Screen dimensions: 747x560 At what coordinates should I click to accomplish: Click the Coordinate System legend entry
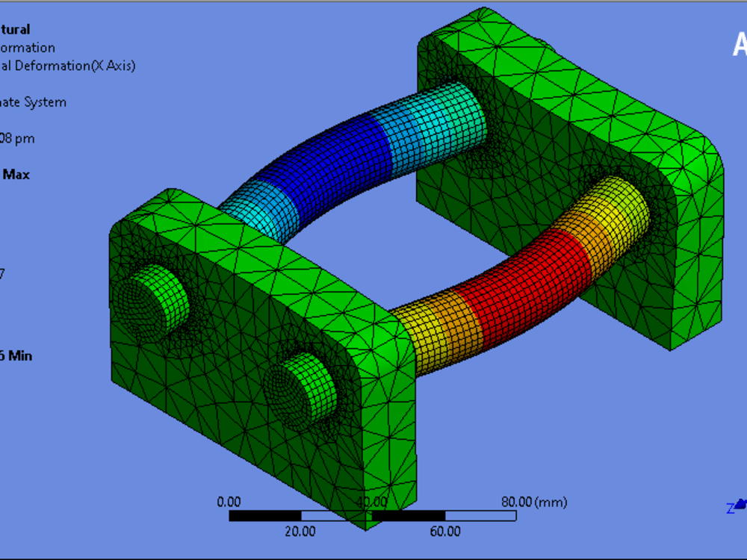tap(34, 102)
